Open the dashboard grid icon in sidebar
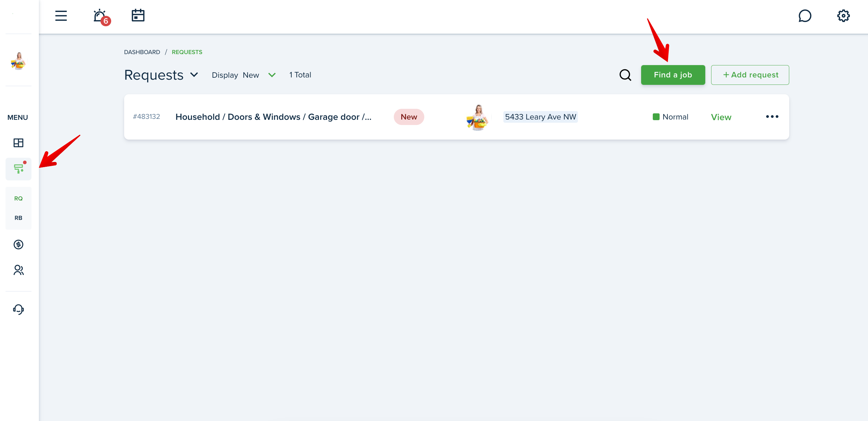This screenshot has width=868, height=421. point(18,143)
